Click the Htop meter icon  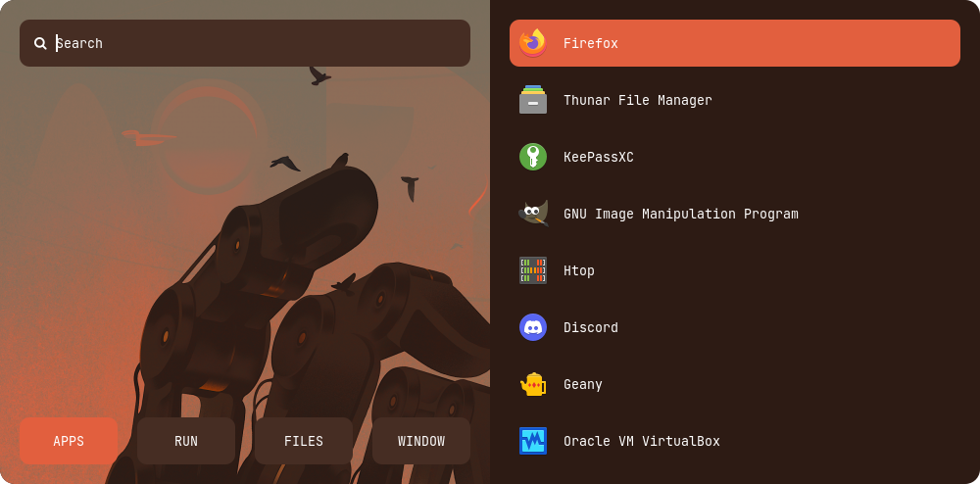pos(533,270)
